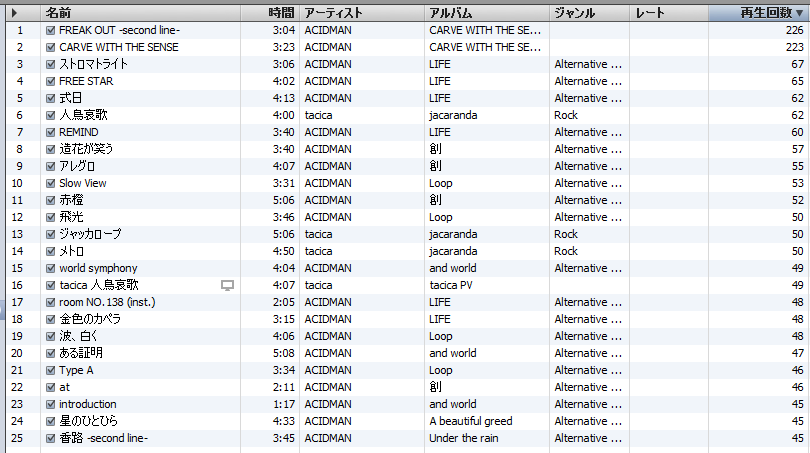The width and height of the screenshot is (810, 453).
Task: Sort by the 名前 column header
Action: 141,13
